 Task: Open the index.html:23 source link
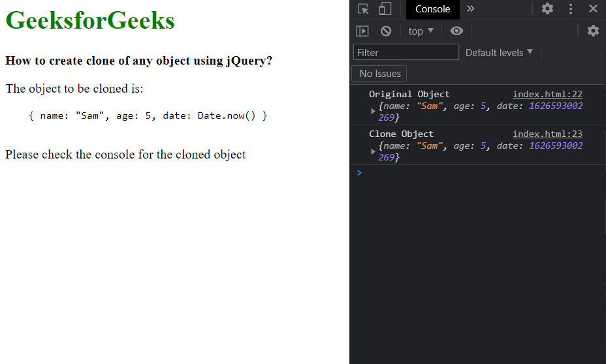[547, 134]
